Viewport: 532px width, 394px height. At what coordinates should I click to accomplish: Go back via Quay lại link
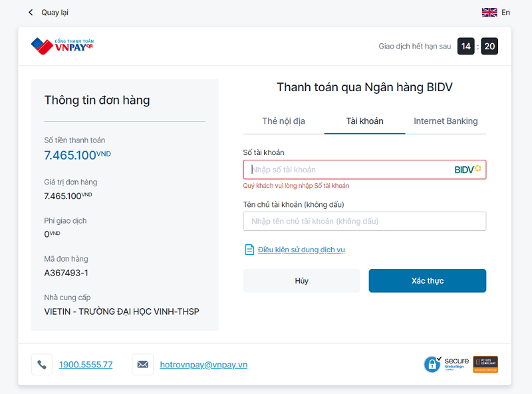(x=55, y=13)
